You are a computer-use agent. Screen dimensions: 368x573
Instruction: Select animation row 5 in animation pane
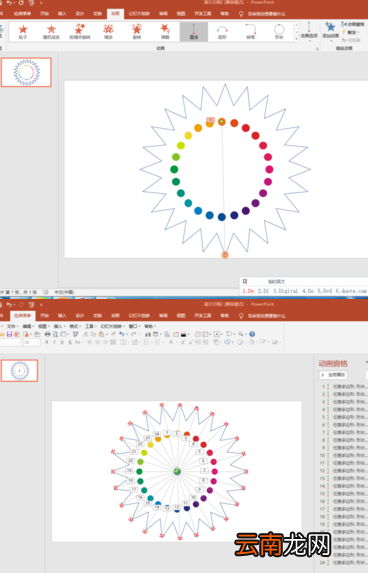[344, 417]
